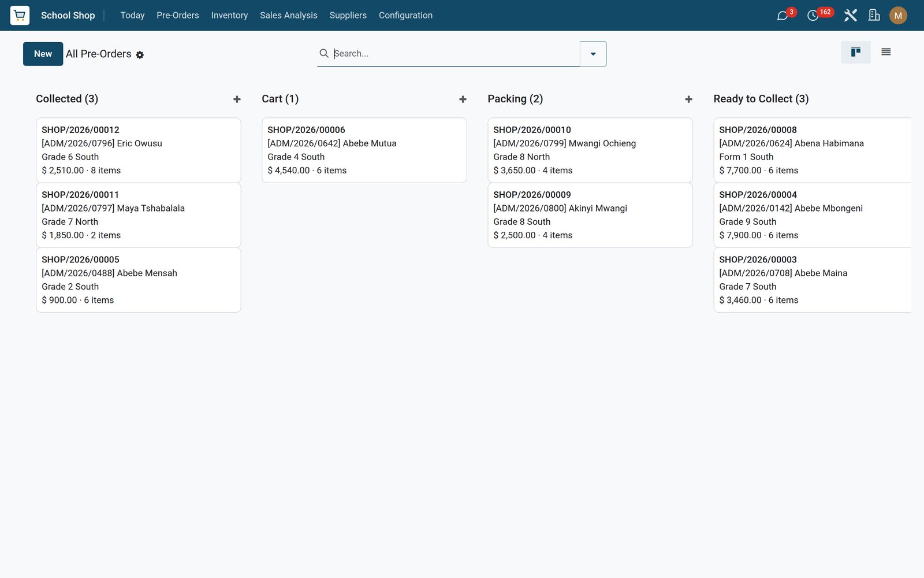Click the gear icon beside All Pre-Orders

point(140,55)
